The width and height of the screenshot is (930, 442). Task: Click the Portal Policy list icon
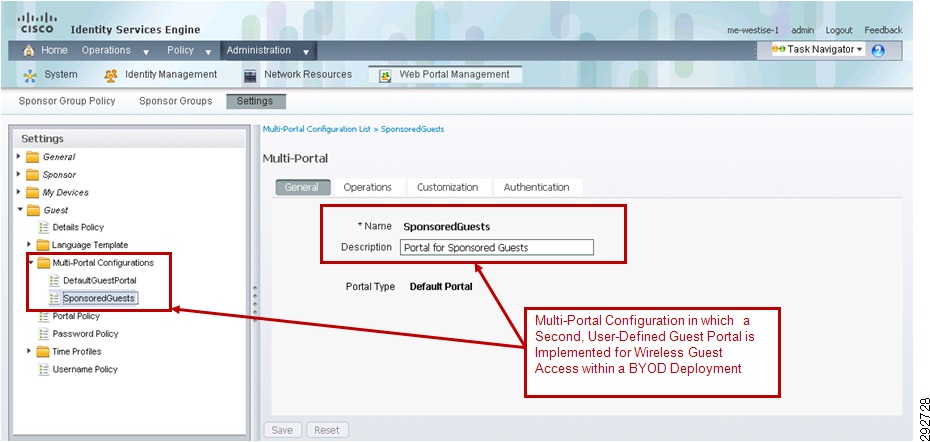pyautogui.click(x=44, y=316)
